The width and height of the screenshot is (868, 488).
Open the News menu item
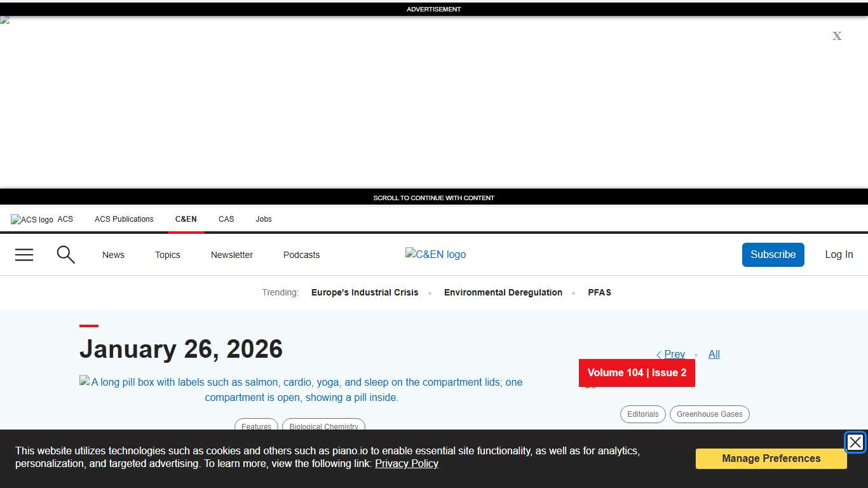click(x=113, y=255)
